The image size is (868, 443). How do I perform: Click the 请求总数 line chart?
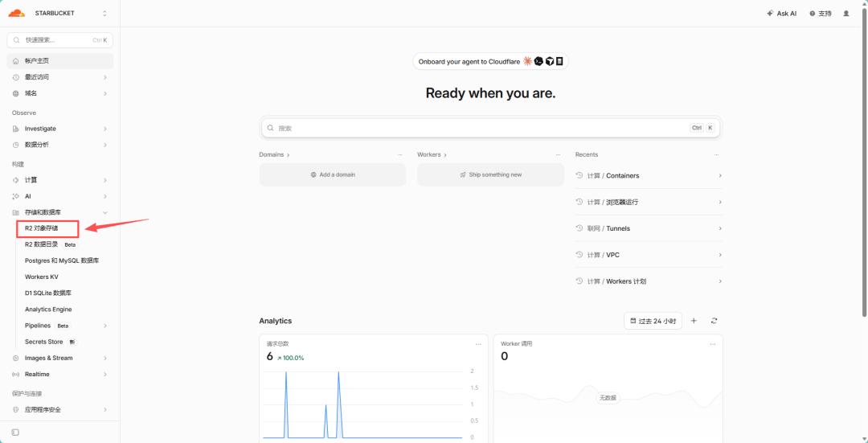pyautogui.click(x=362, y=404)
